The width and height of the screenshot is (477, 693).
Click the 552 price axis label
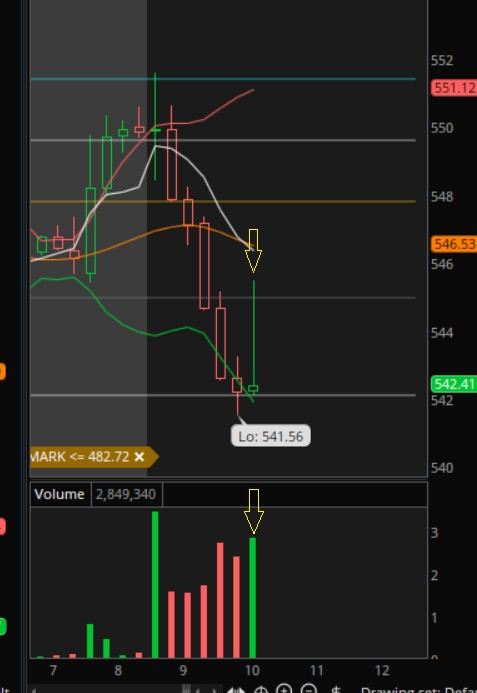coord(442,61)
